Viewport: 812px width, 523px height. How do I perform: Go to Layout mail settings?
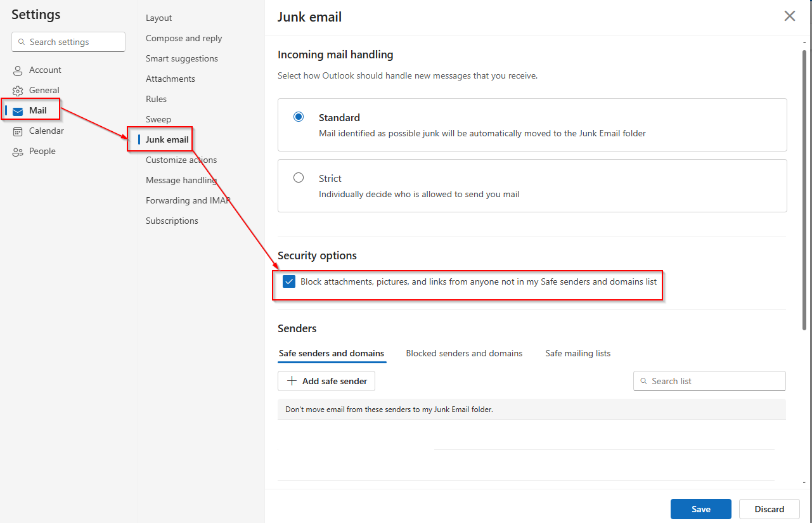pyautogui.click(x=159, y=18)
